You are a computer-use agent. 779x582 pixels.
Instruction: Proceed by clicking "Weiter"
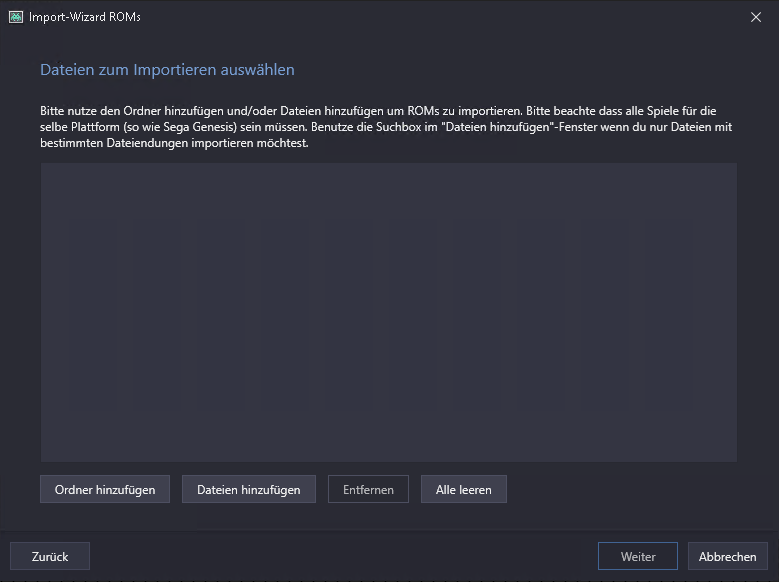click(637, 556)
